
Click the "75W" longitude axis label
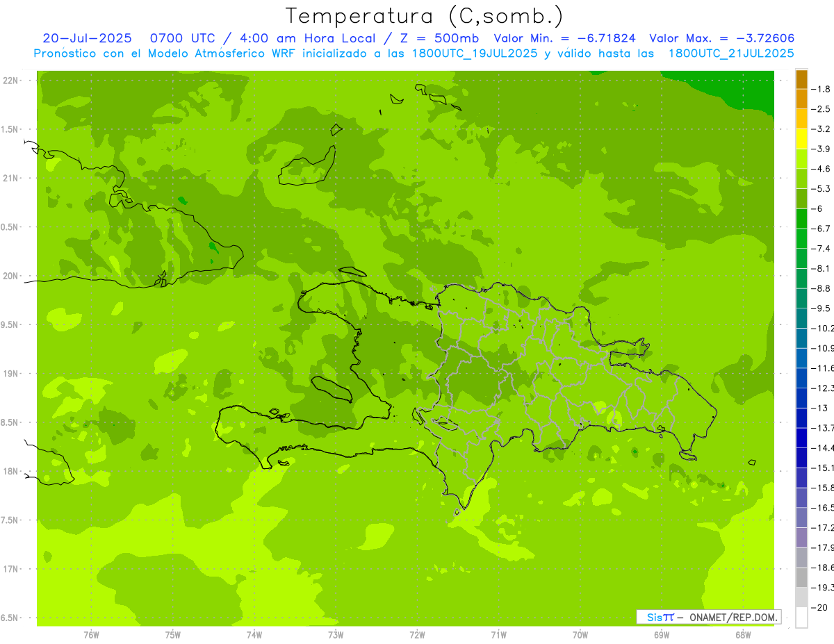[x=173, y=634]
